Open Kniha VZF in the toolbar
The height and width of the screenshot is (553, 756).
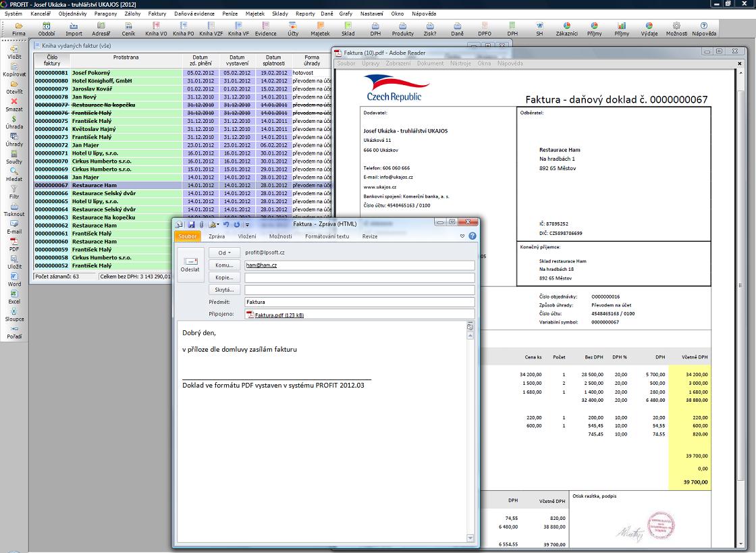pyautogui.click(x=211, y=29)
